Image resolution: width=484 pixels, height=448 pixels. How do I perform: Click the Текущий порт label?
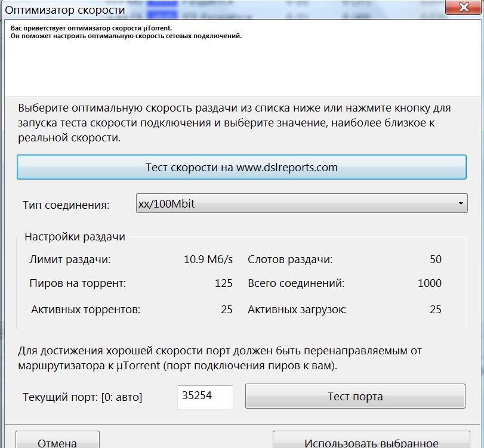82,397
